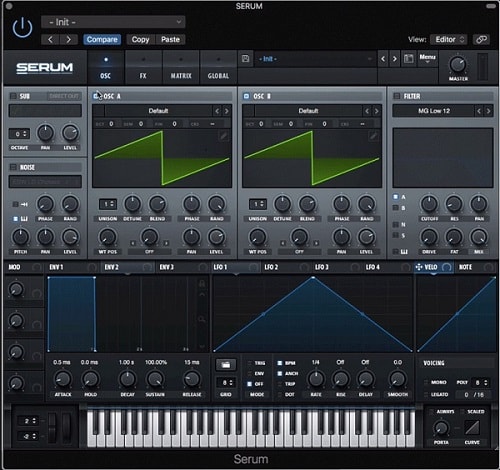
Task: Click the logic host next preset arrow
Action: 68,40
